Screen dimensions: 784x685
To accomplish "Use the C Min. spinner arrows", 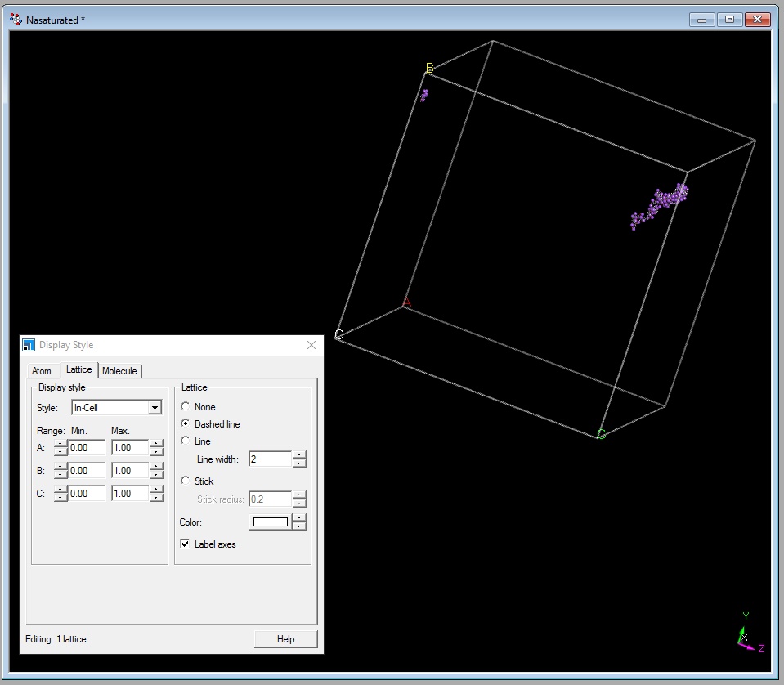I will 60,494.
